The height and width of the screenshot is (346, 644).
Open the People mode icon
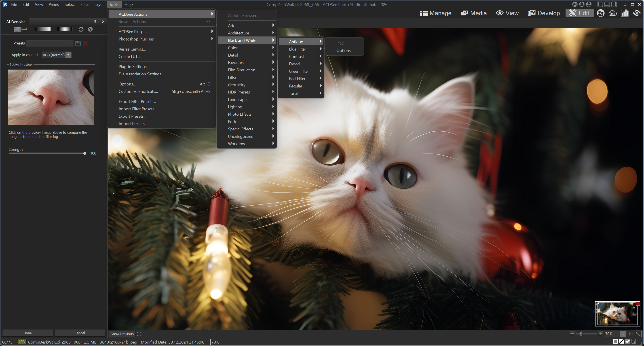coord(600,13)
